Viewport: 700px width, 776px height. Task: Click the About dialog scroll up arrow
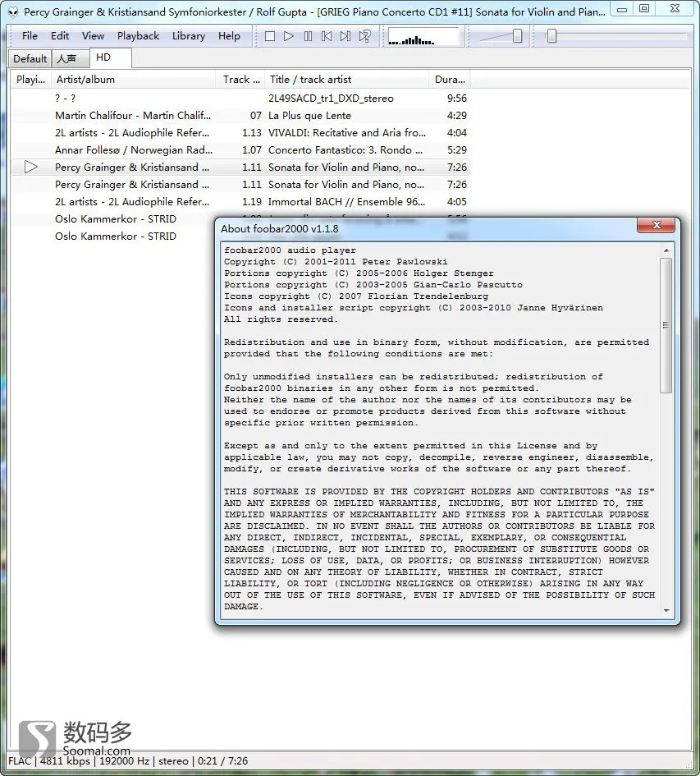point(666,250)
